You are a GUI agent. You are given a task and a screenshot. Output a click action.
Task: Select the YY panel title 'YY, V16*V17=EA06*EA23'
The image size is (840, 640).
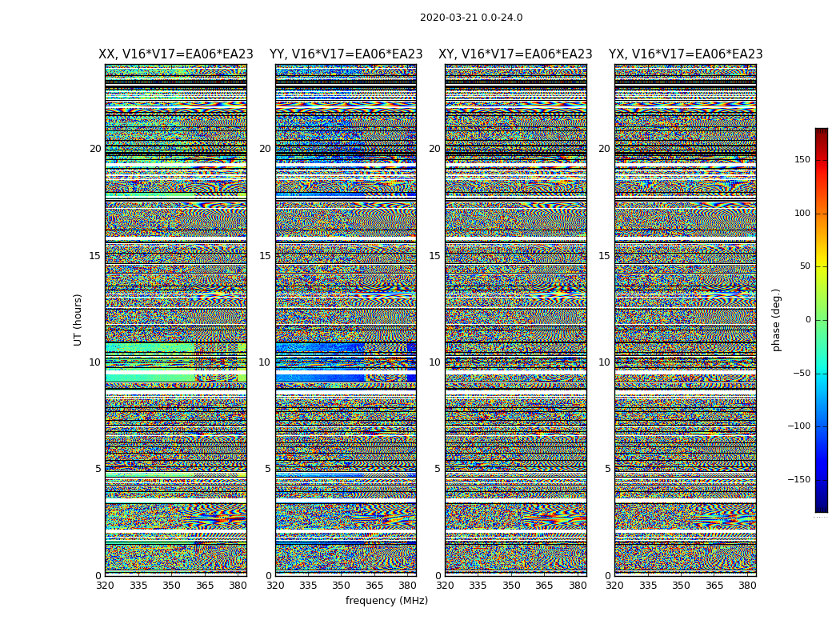346,54
